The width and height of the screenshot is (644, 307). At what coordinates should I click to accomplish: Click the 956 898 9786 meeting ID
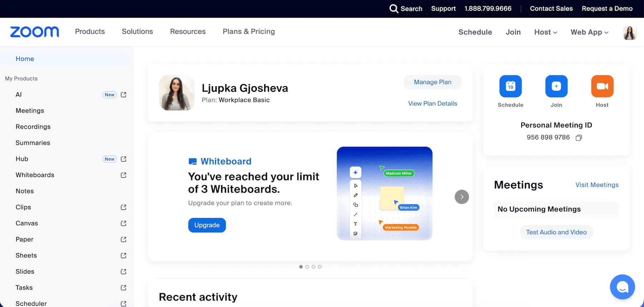pyautogui.click(x=548, y=137)
